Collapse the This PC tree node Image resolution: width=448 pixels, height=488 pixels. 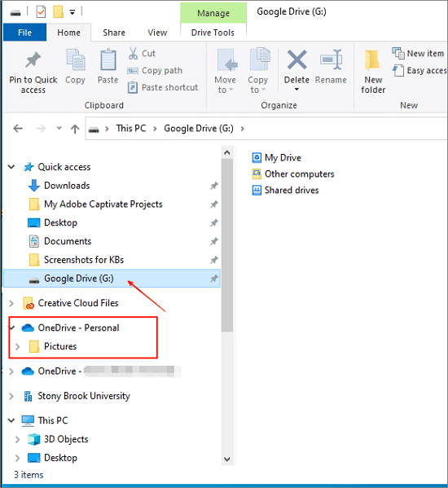click(x=11, y=420)
